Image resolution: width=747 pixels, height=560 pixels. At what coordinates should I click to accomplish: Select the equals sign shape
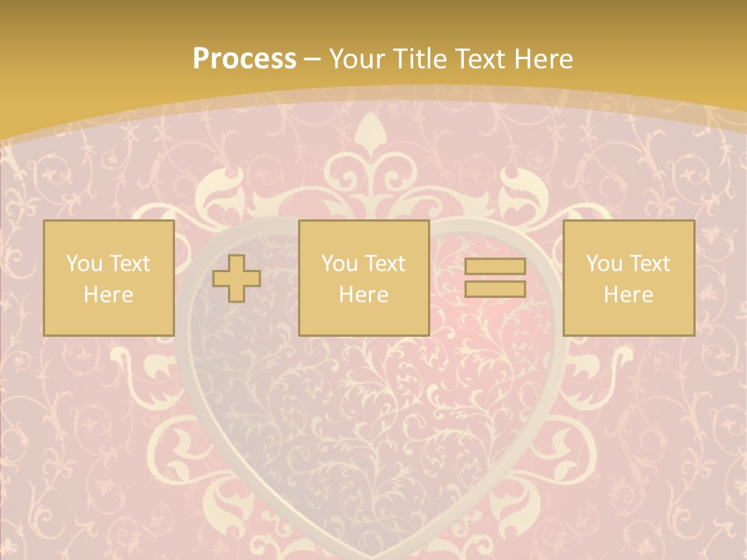click(x=495, y=278)
